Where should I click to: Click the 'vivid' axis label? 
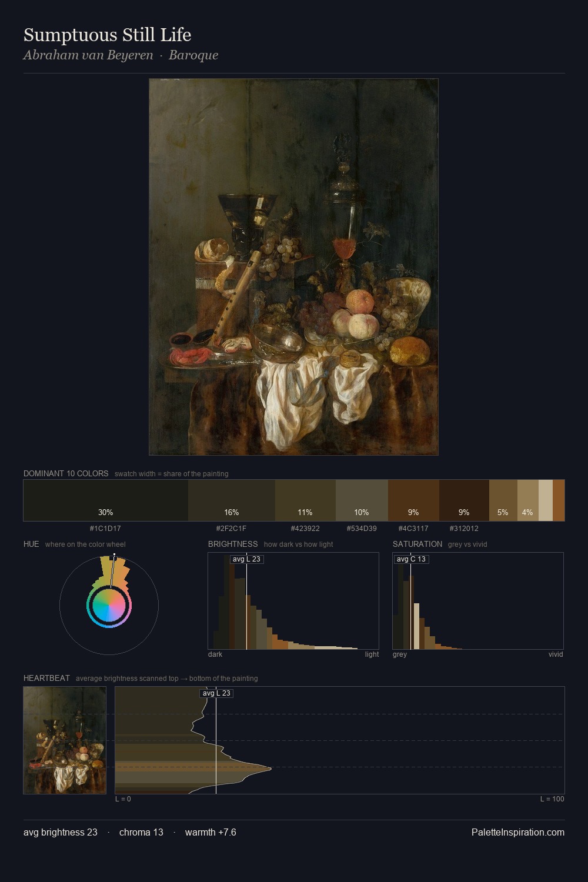(x=556, y=654)
